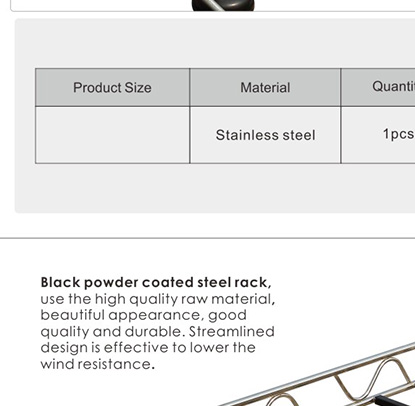Click the bold Black powder coated steel rack heading
Viewport: 415px width, 406px height.
click(156, 283)
